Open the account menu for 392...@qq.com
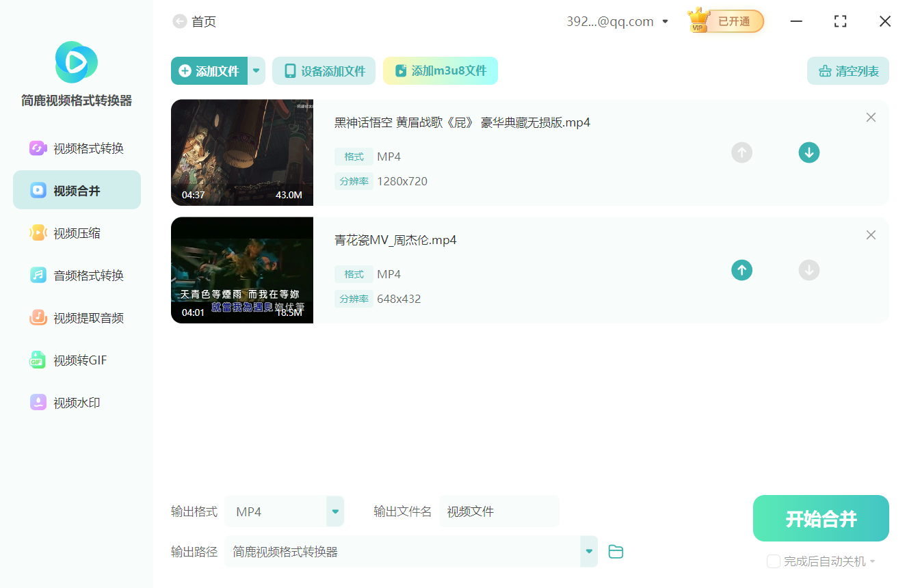The width and height of the screenshot is (907, 588). [x=664, y=21]
